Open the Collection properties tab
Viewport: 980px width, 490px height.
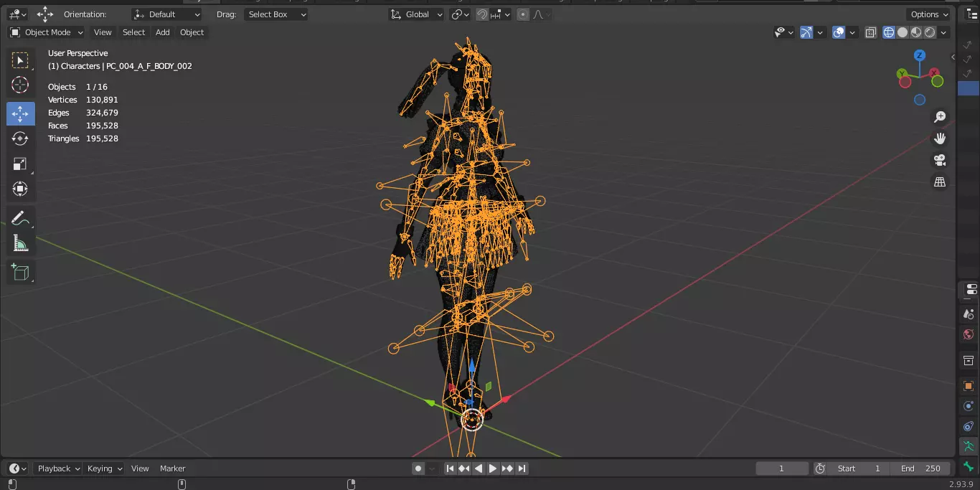[969, 360]
